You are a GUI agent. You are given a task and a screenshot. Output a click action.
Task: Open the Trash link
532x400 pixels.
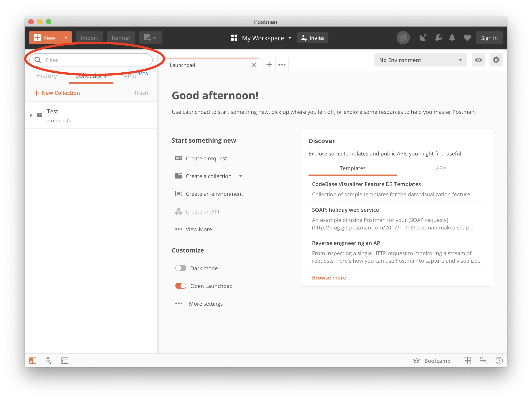click(x=141, y=93)
